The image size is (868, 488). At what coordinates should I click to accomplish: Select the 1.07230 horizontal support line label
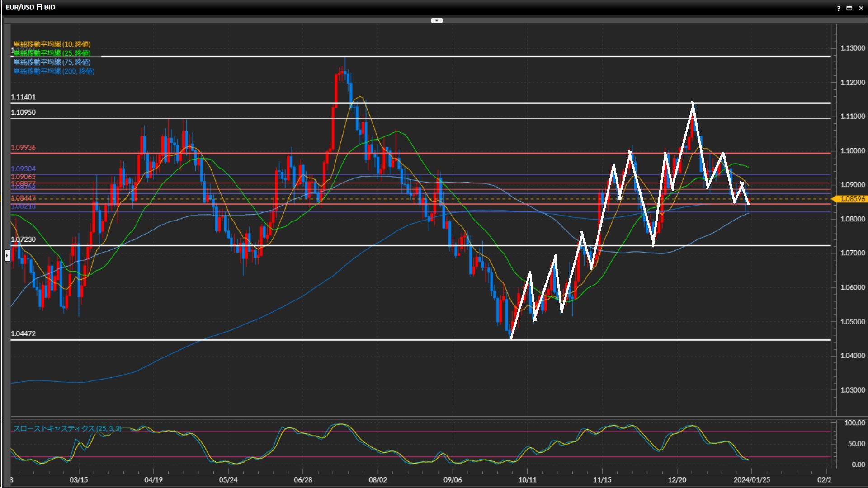23,239
